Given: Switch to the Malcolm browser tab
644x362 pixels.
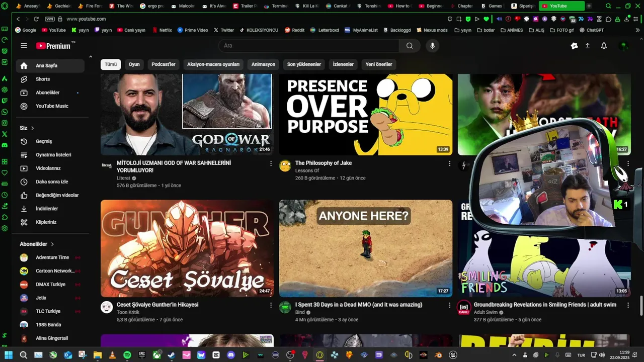Looking at the screenshot, I should pyautogui.click(x=183, y=6).
